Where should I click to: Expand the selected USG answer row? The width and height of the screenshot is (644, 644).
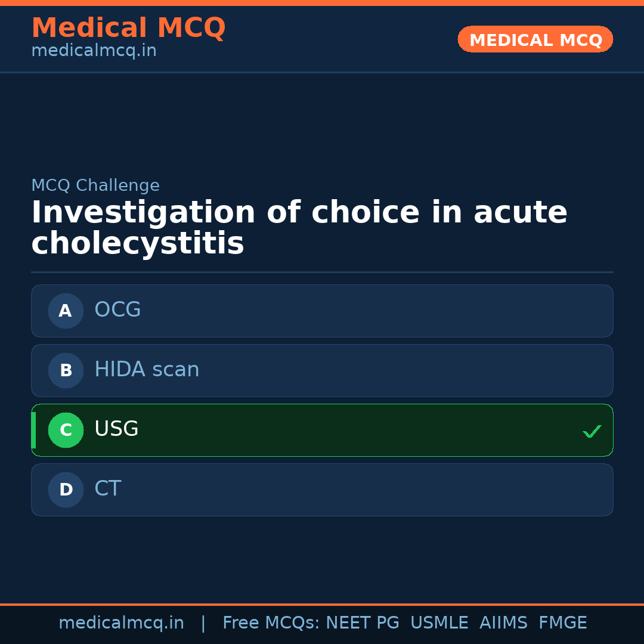[x=322, y=430]
